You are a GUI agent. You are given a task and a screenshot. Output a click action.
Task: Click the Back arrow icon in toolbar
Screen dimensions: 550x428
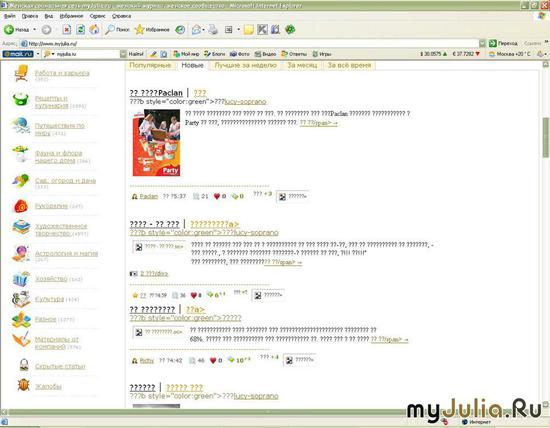9,30
